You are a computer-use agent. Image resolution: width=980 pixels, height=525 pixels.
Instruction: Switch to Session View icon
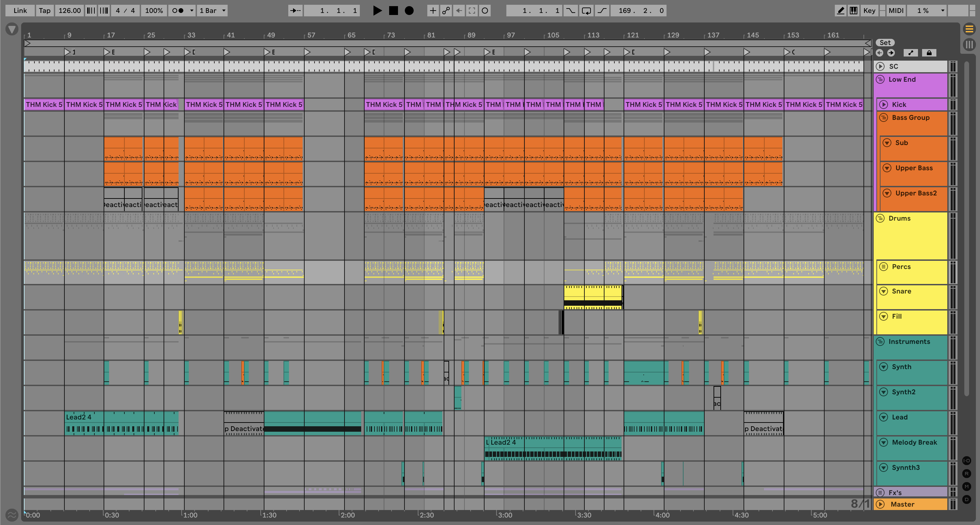tap(969, 45)
